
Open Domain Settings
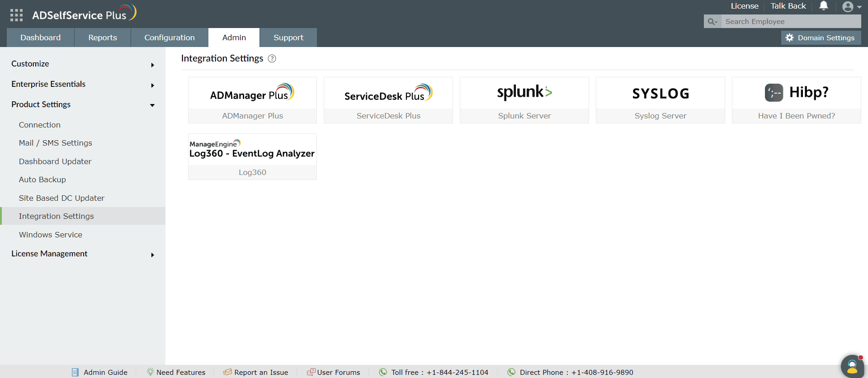click(x=821, y=38)
